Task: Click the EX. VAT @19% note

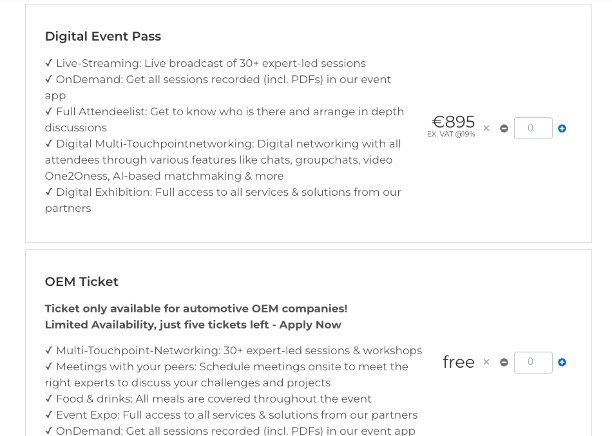Action: coord(451,134)
